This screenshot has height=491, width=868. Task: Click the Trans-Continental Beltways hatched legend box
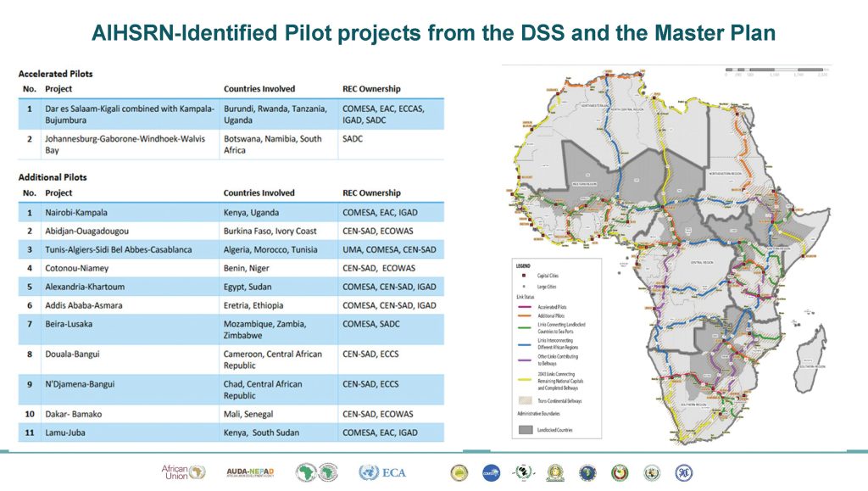pos(526,400)
